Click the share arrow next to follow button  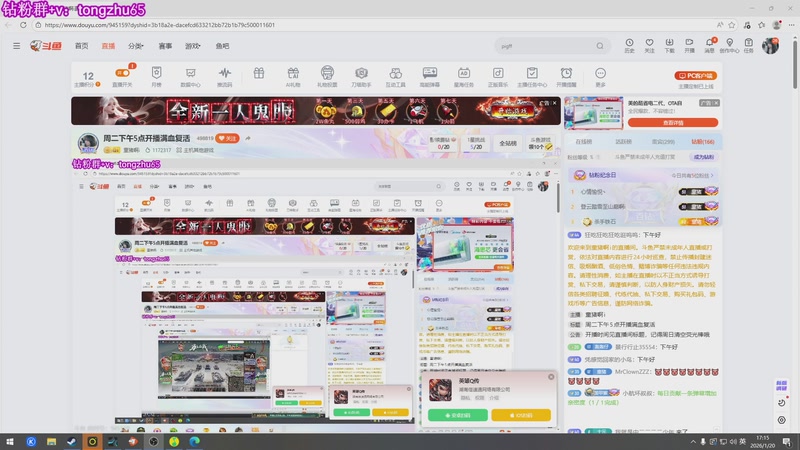[248, 138]
